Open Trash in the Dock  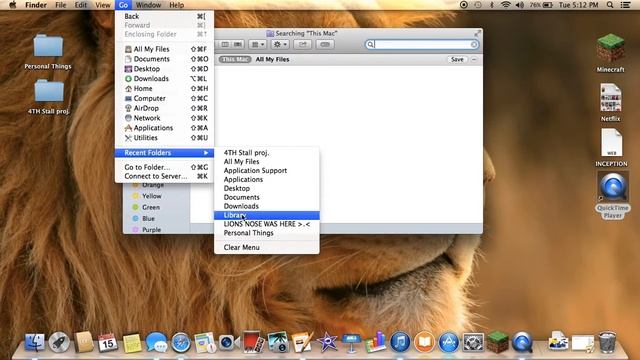pos(607,342)
